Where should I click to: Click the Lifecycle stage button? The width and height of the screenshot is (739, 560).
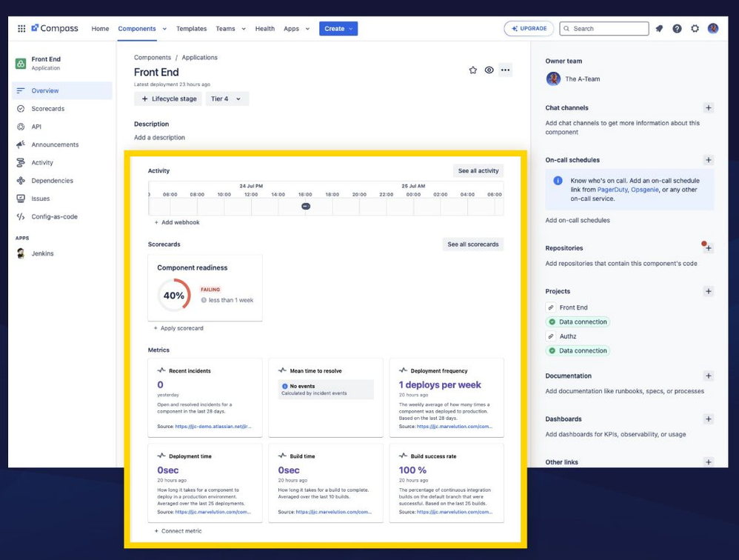click(x=168, y=99)
